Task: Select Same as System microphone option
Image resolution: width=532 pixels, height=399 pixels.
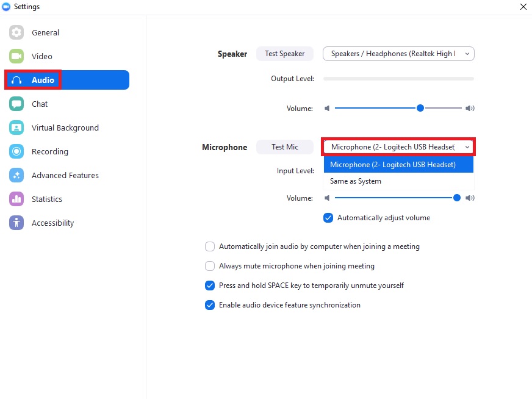Action: (357, 181)
